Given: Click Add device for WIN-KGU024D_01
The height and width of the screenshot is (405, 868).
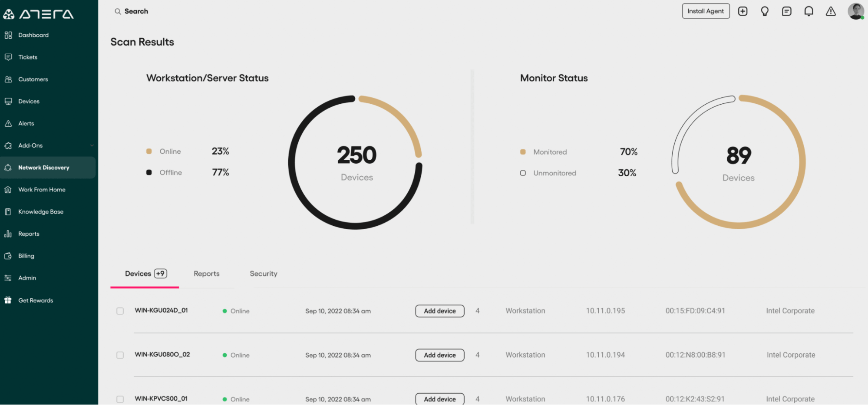Looking at the screenshot, I should 440,311.
